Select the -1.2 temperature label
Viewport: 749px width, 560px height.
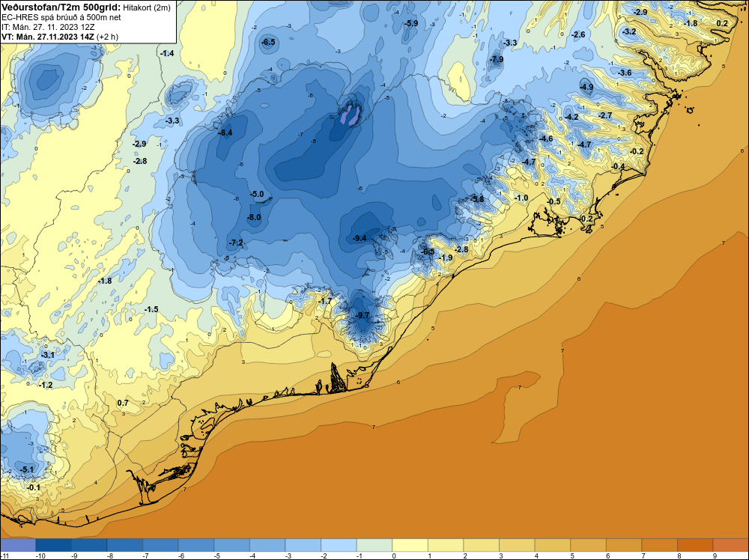coord(46,385)
